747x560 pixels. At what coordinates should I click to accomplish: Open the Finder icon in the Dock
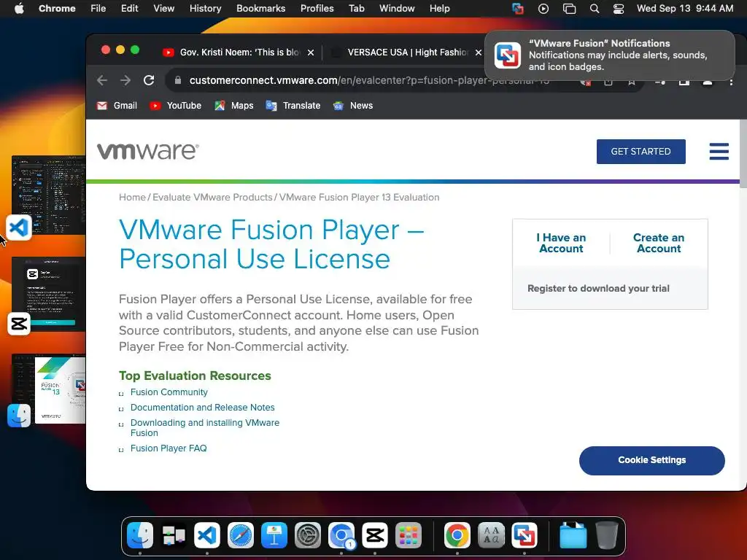tap(140, 535)
